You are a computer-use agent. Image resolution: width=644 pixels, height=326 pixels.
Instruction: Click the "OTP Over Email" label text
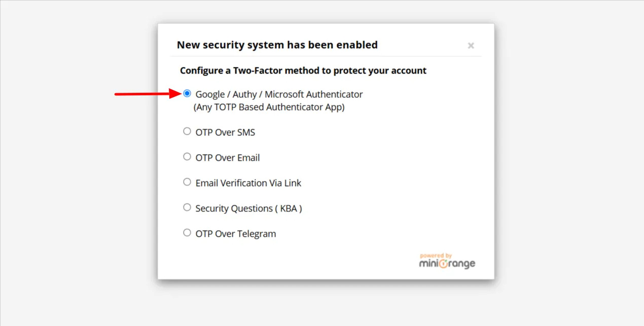click(228, 158)
